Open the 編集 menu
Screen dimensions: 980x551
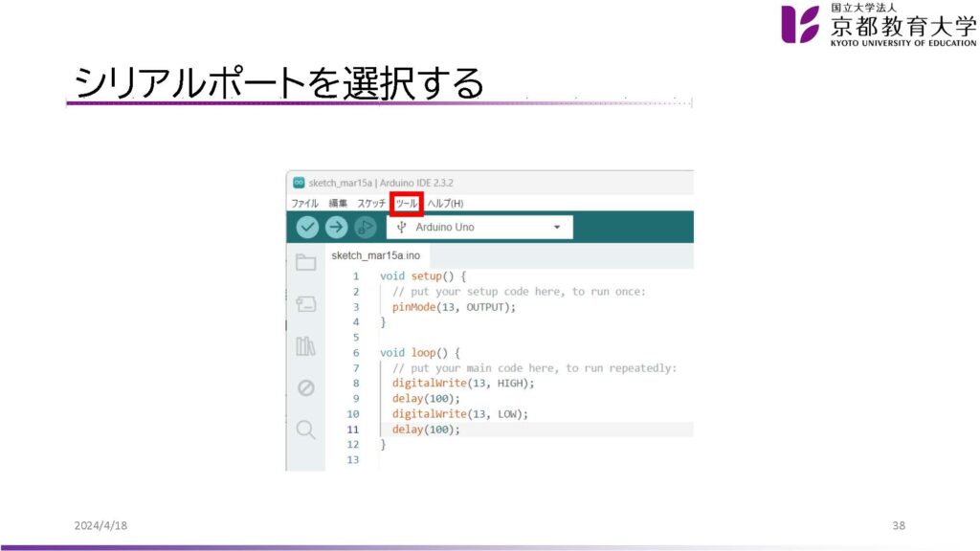338,204
